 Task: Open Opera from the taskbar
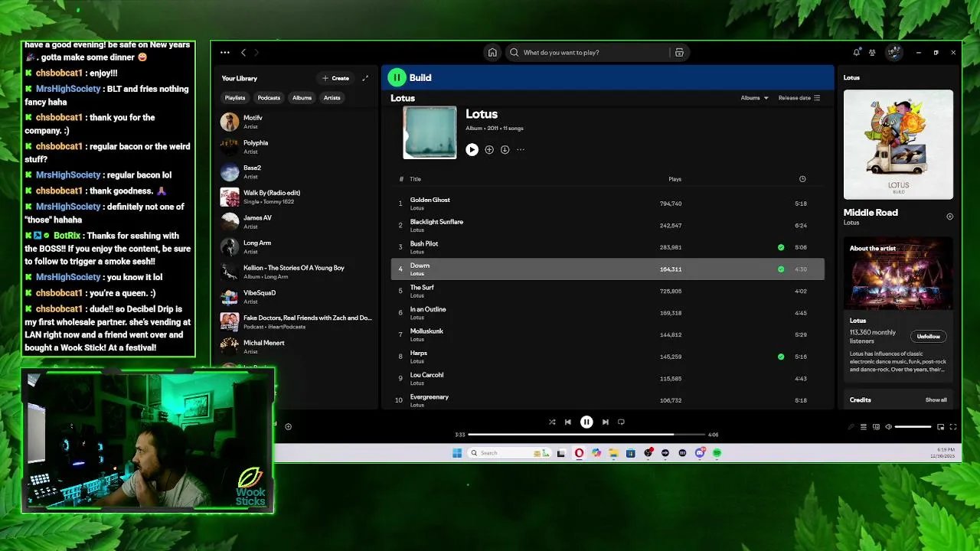579,453
